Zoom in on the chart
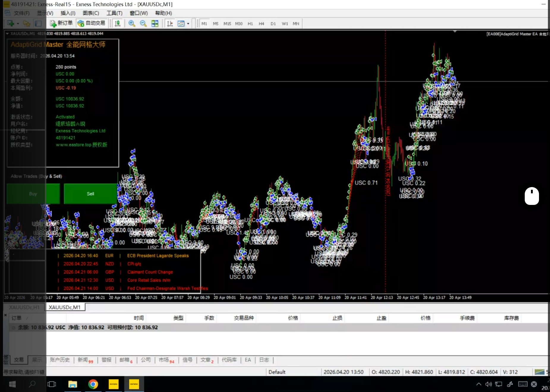 (132, 23)
